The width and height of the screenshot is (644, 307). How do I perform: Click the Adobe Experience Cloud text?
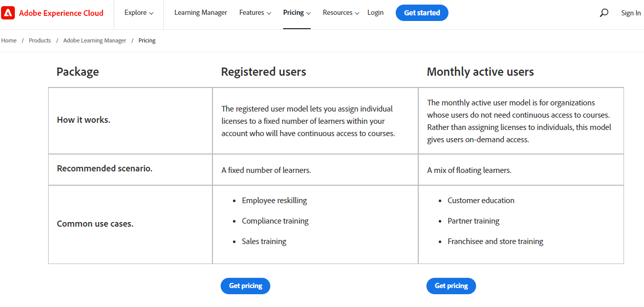click(61, 13)
